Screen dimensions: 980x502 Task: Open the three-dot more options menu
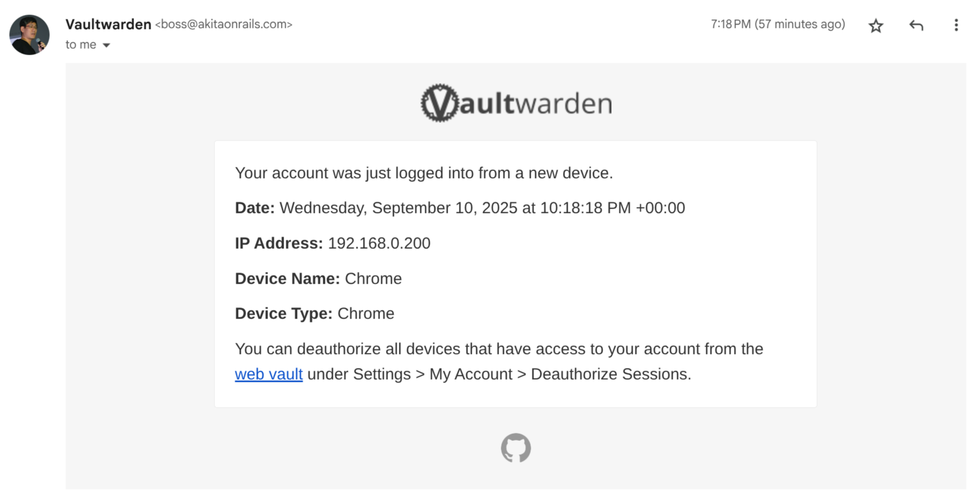pos(956,25)
